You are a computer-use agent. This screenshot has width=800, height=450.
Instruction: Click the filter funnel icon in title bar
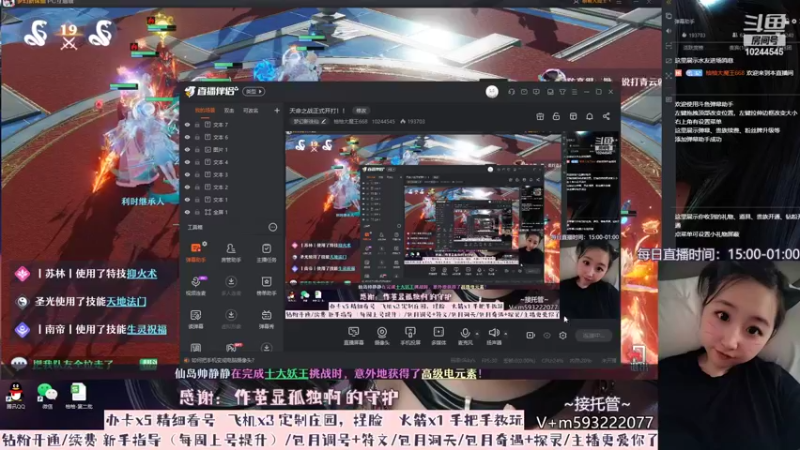click(562, 92)
